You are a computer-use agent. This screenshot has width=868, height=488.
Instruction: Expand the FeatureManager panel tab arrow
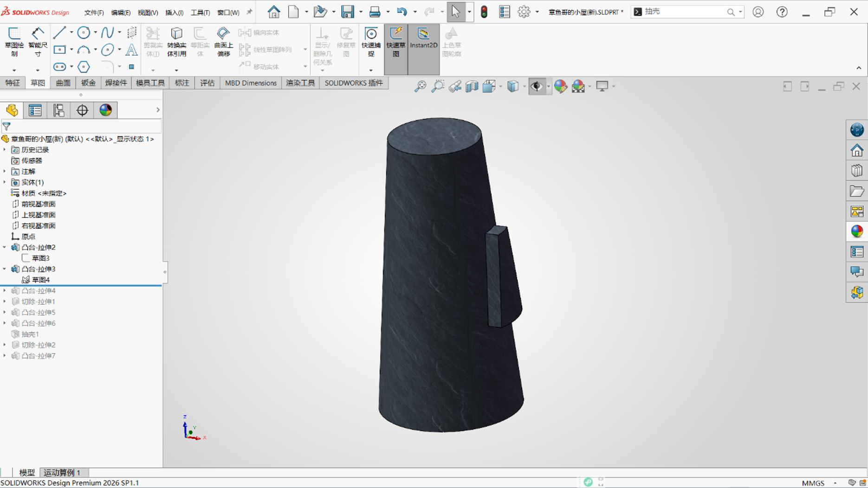(x=158, y=110)
